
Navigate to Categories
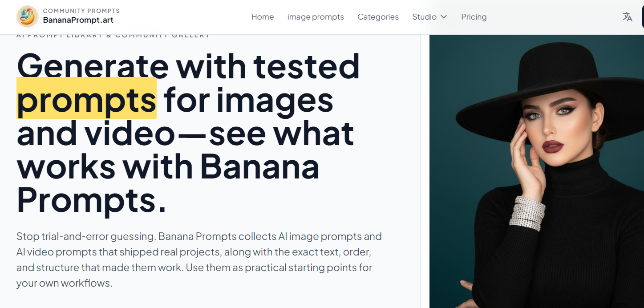tap(378, 17)
